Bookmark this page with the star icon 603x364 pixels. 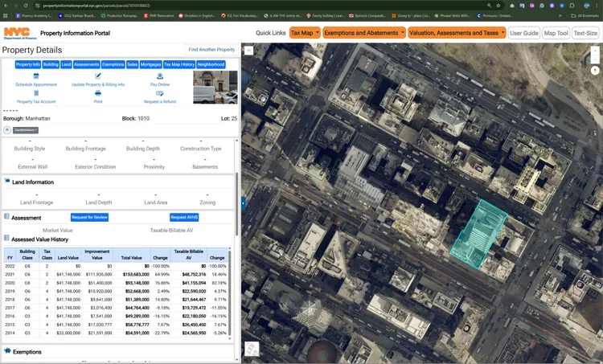(498, 5)
